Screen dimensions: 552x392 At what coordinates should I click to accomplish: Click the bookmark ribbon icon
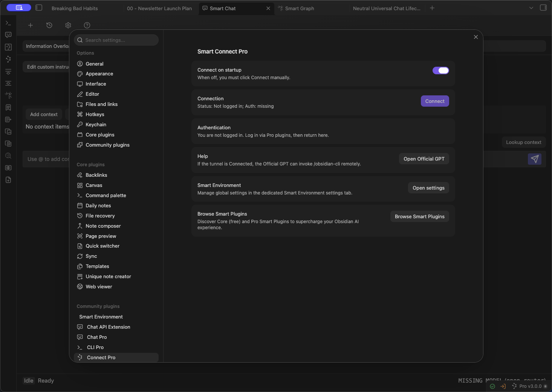8,107
